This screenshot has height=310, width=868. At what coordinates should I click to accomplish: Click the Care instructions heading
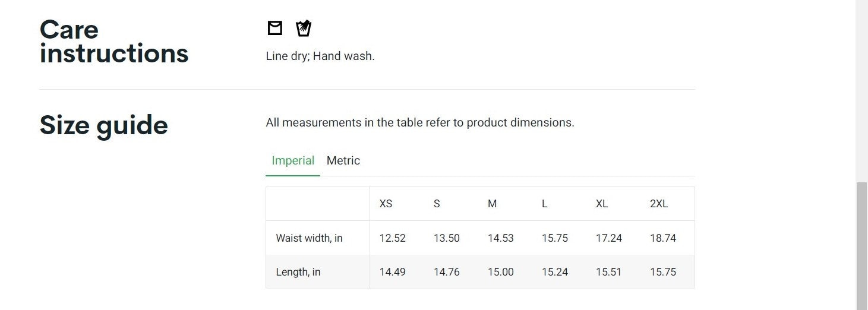(114, 42)
